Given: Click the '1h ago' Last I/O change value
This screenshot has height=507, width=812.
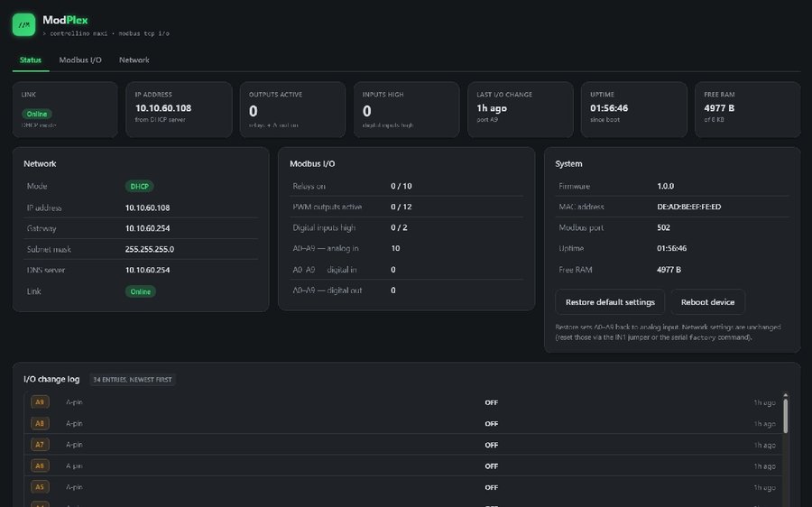Looking at the screenshot, I should [492, 108].
